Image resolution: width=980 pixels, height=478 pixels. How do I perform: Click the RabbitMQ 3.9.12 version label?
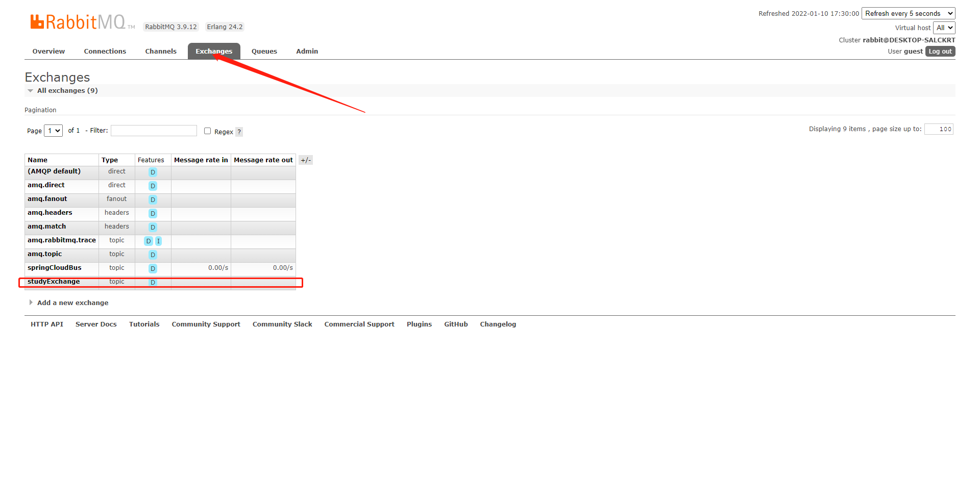(x=171, y=27)
